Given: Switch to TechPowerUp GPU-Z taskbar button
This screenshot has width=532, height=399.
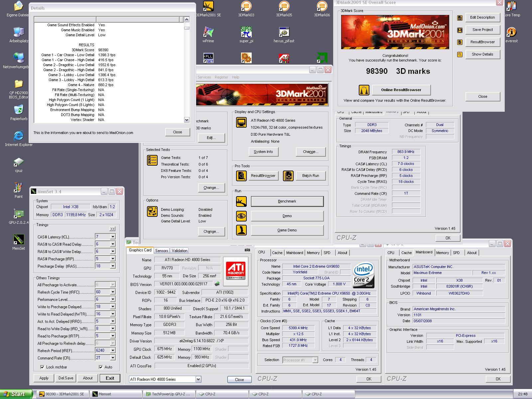Looking at the screenshot, I should point(169,394).
